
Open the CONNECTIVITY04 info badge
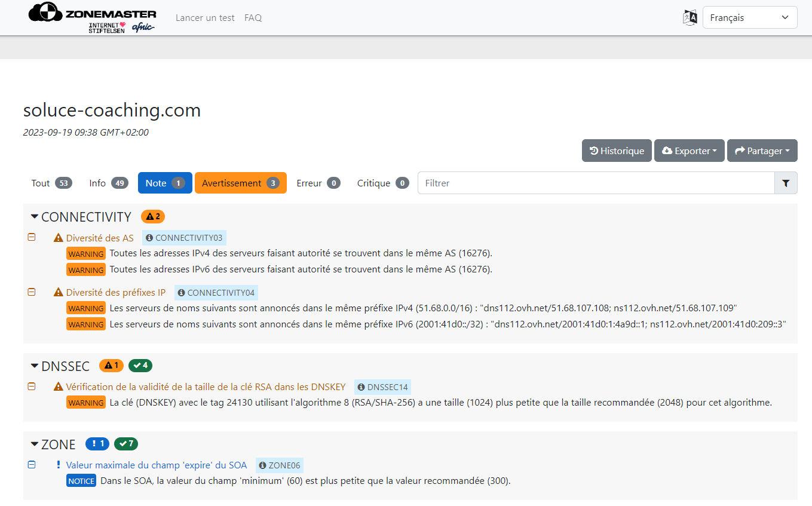216,293
